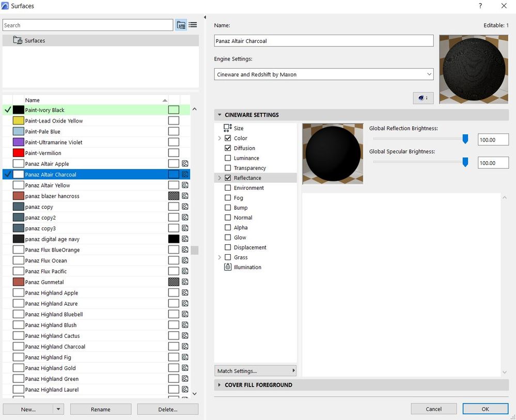Image resolution: width=516 pixels, height=420 pixels.
Task: Expand the Cover Fill Foreground section
Action: click(x=258, y=385)
